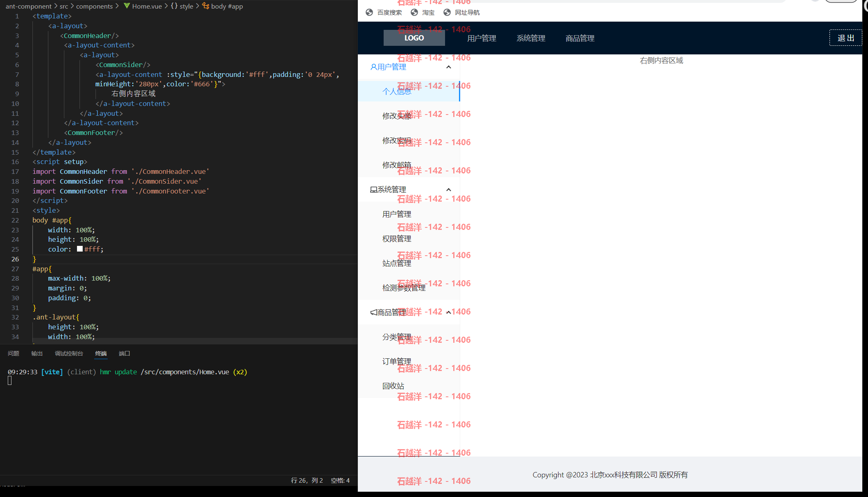
Task: Click 行 26, 列 2 in the status bar
Action: 307,480
